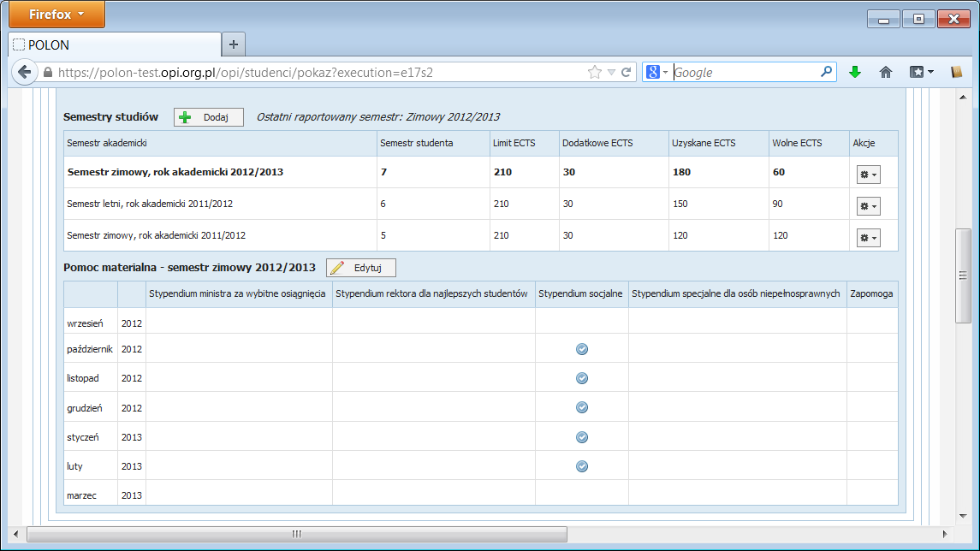Click the padlock site security icon

click(48, 73)
